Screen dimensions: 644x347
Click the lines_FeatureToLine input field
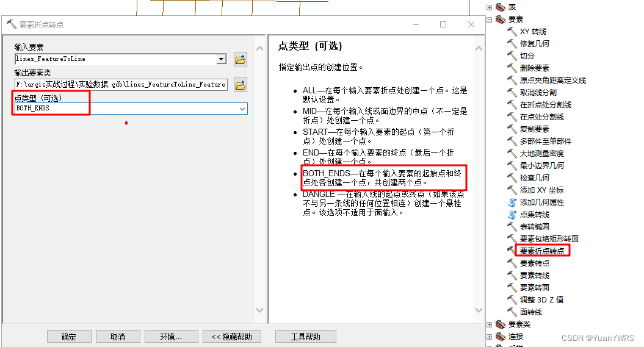[116, 59]
